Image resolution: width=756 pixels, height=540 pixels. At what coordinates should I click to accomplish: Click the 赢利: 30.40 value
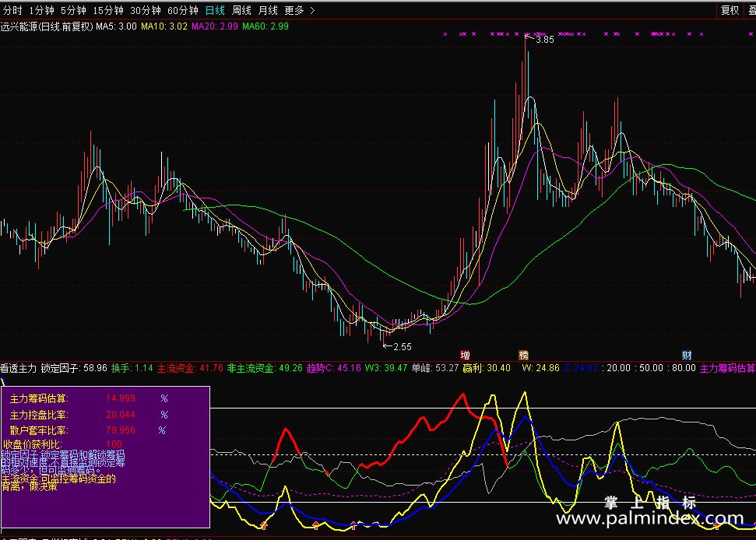coord(487,369)
